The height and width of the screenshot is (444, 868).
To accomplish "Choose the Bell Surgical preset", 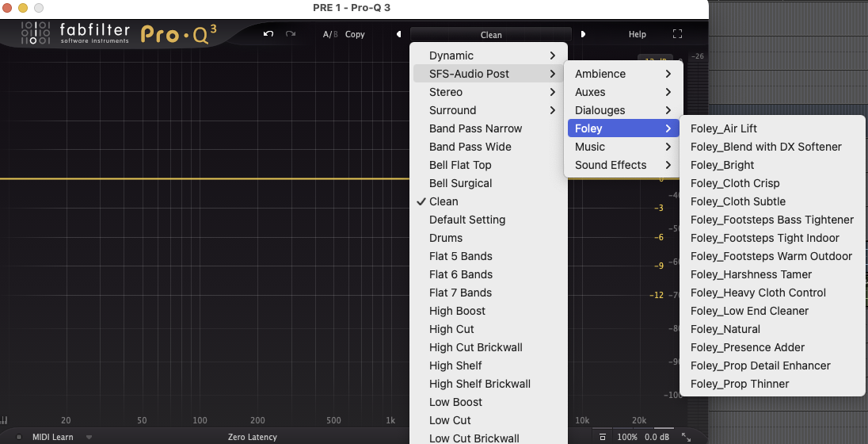I will click(x=460, y=183).
